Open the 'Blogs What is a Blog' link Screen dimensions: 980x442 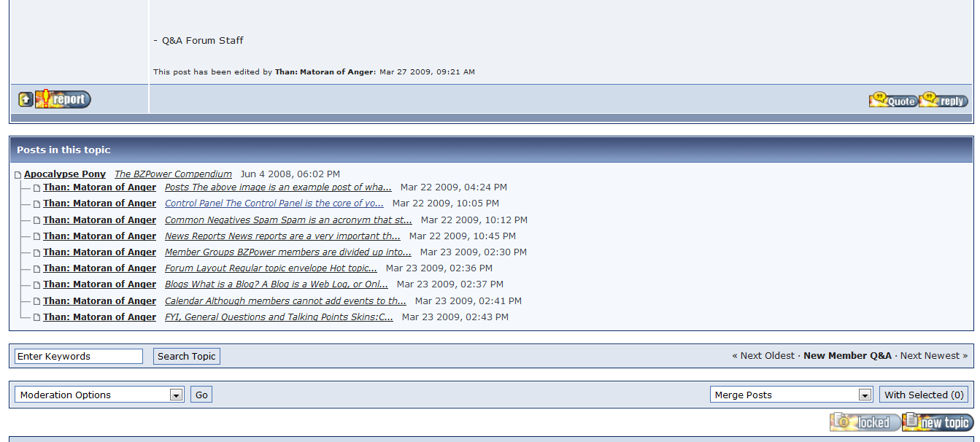[x=277, y=284]
